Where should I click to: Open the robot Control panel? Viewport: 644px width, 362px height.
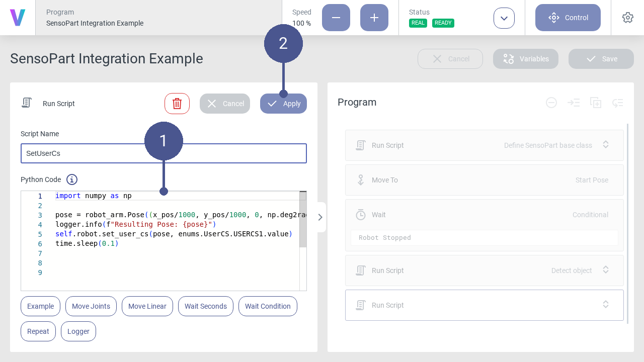pyautogui.click(x=568, y=18)
